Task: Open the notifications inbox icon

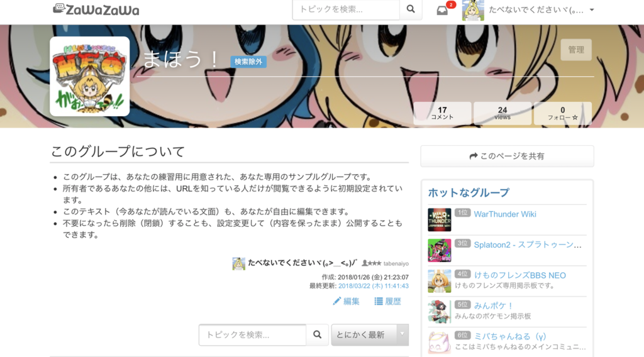Action: tap(442, 10)
